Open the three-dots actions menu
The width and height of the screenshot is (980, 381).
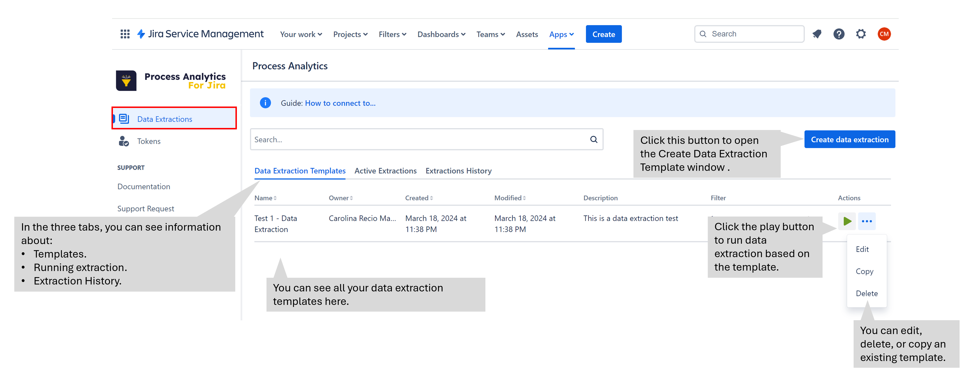pyautogui.click(x=867, y=221)
